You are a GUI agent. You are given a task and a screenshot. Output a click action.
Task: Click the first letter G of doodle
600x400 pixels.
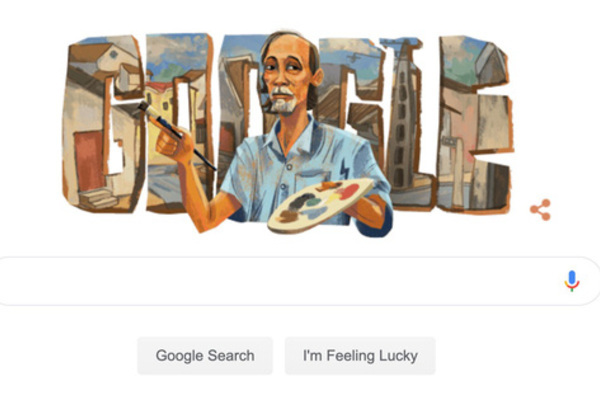point(103,123)
